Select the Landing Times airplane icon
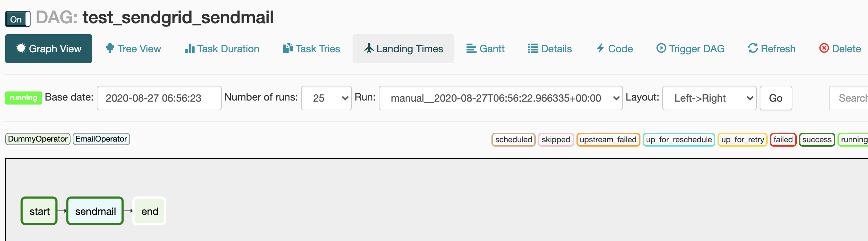The height and width of the screenshot is (241, 868). coord(369,48)
